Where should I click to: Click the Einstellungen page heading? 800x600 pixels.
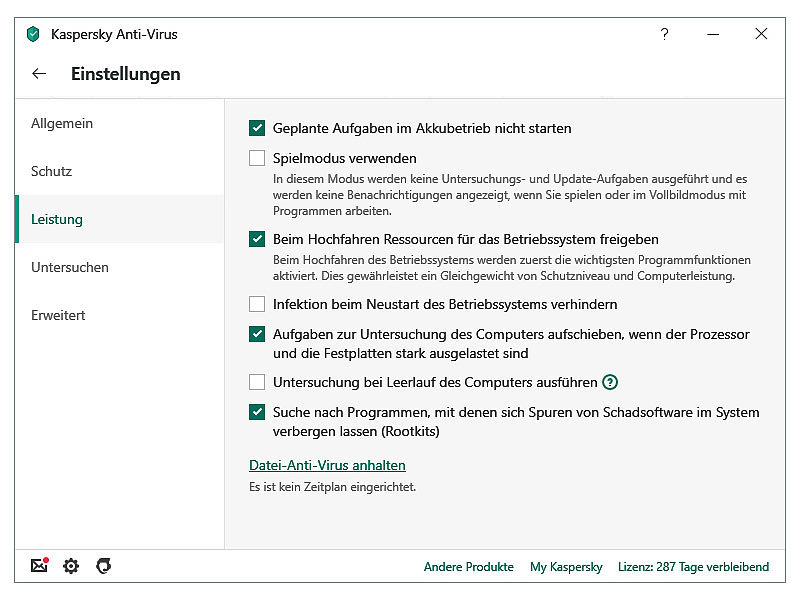click(x=126, y=74)
